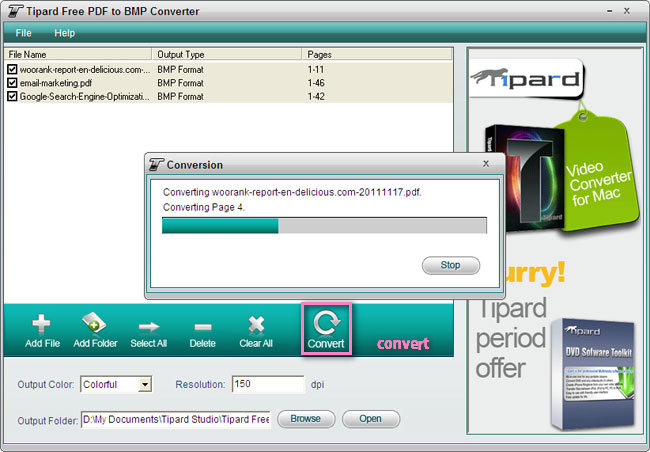Screen dimensions: 650x452
Task: Click the page range 1-11
Action: point(316,70)
